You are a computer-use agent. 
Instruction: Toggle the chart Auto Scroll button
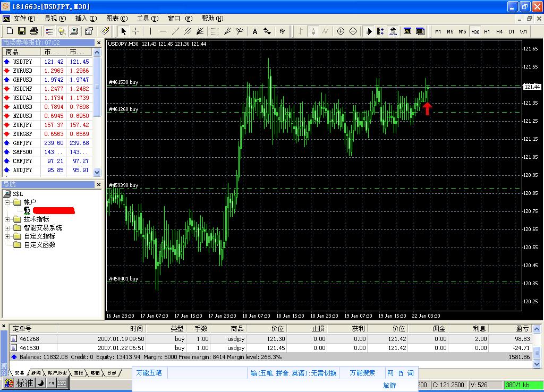coord(369,31)
